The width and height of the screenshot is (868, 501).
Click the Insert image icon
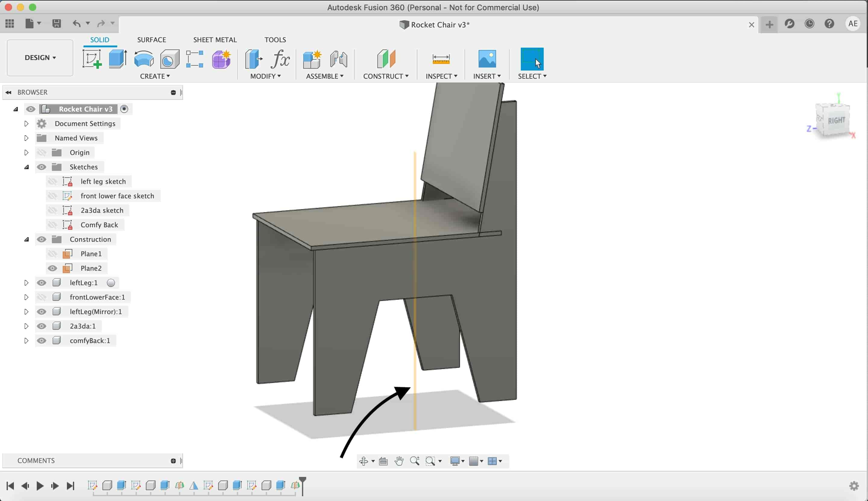coord(487,59)
